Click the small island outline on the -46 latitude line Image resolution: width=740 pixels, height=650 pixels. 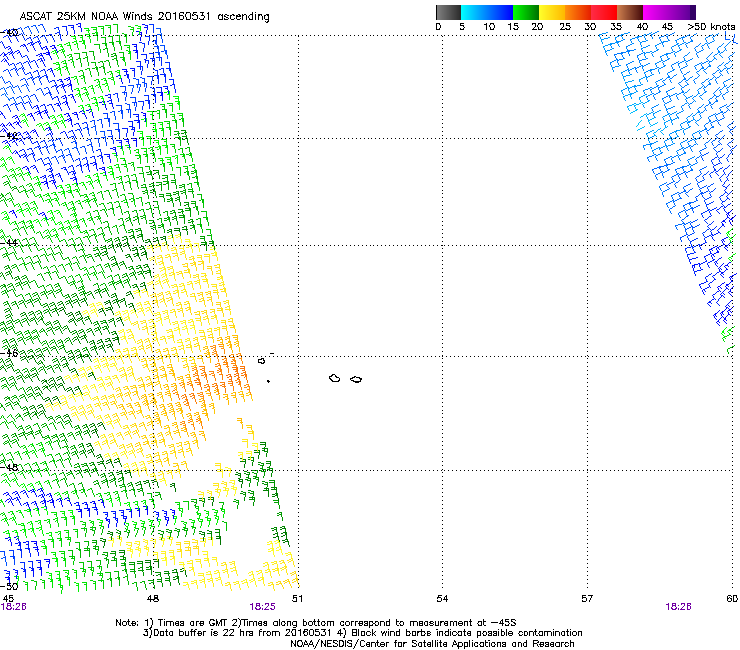[x=261, y=361]
